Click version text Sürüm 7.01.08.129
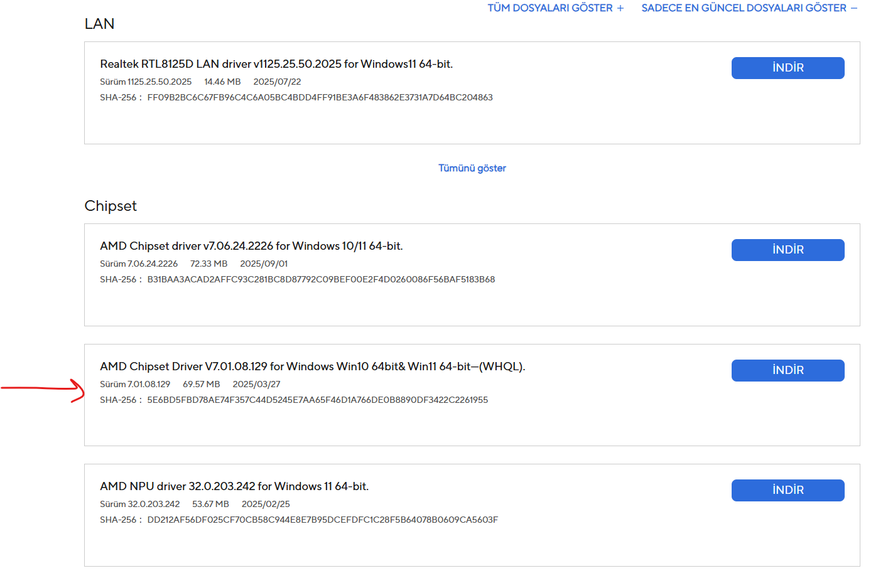888x588 pixels. 135,384
